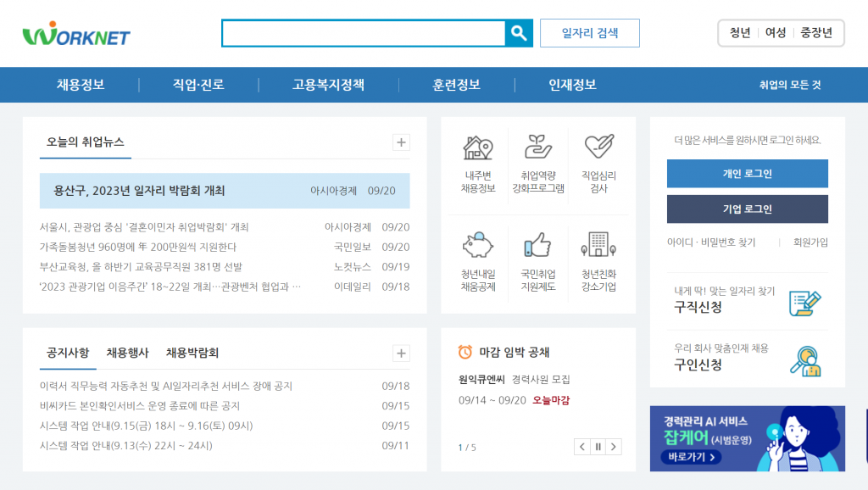Open the 인재정보 menu
This screenshot has width=868, height=490.
pos(572,85)
